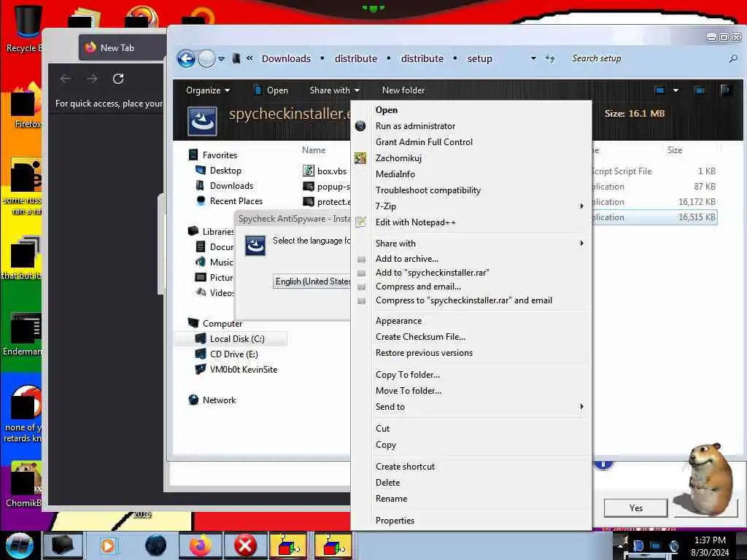The image size is (747, 560).
Task: Click the Size column header
Action: [x=674, y=150]
